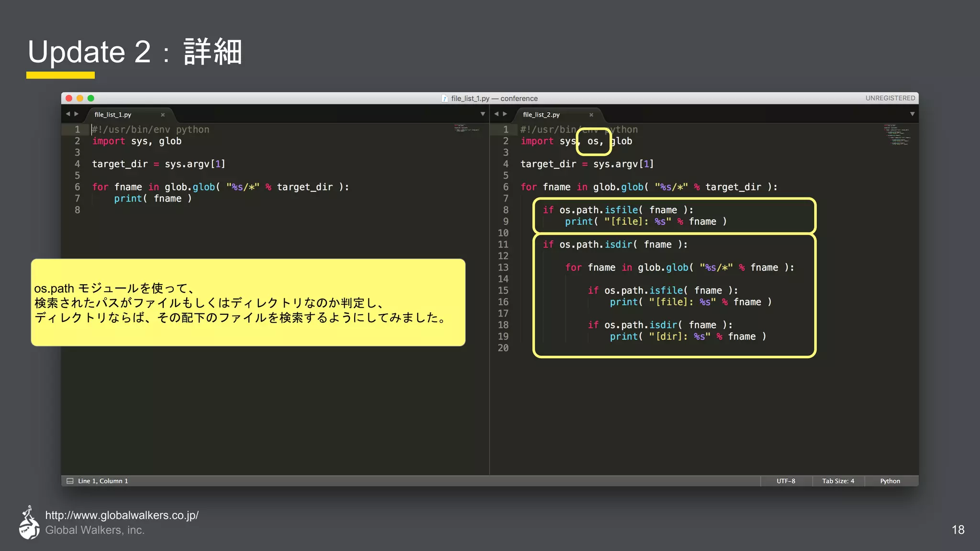Click right pane back-tab arrow
The height and width of the screenshot is (551, 980).
tap(496, 114)
